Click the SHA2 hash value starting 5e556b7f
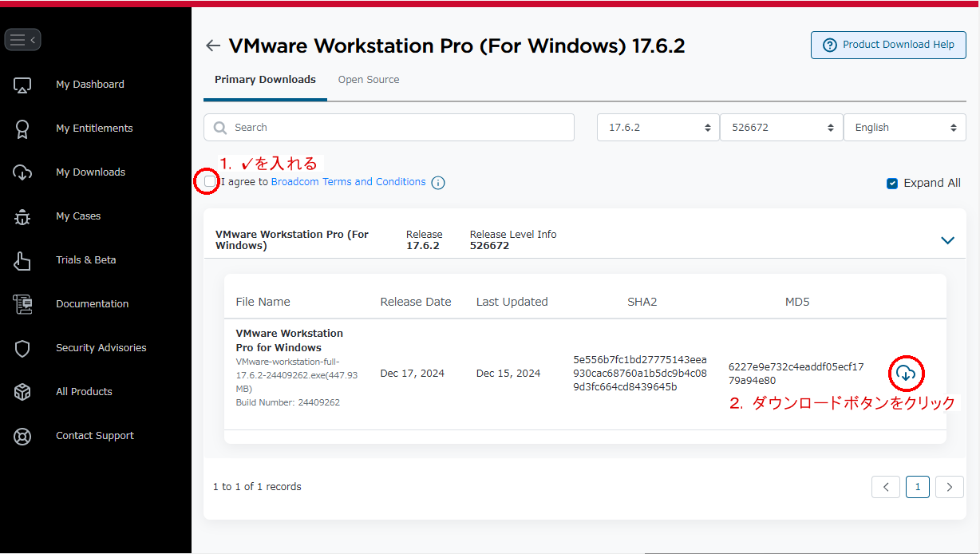This screenshot has height=554, width=980. [640, 374]
